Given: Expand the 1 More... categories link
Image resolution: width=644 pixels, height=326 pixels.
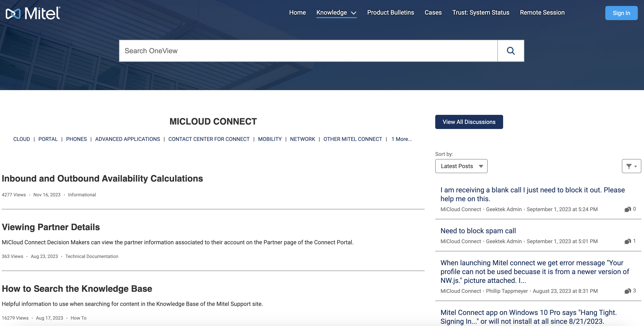Looking at the screenshot, I should pos(401,139).
